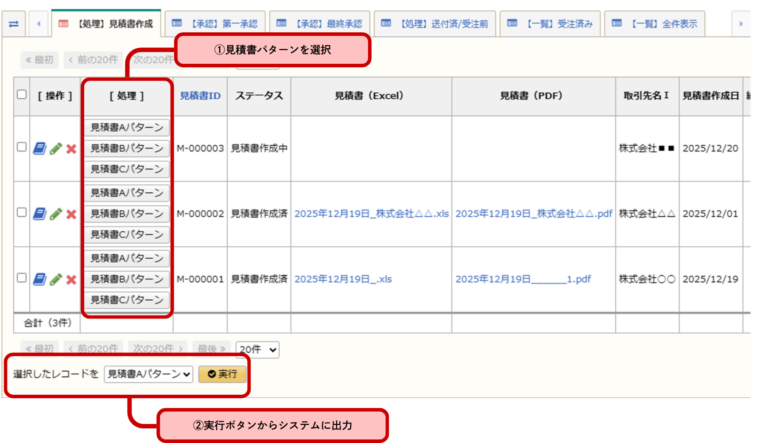Check the select-all header checkbox
Screen dimensions: 768x443
point(22,95)
